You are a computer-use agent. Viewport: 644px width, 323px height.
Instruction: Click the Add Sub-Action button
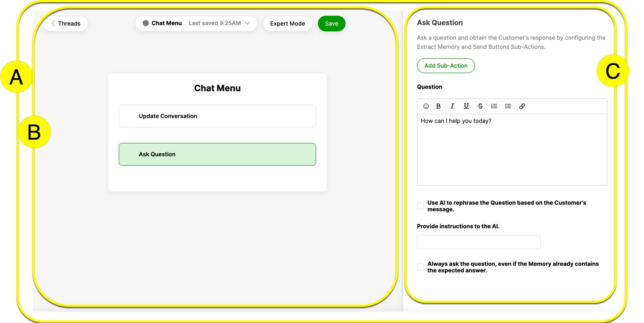tap(446, 65)
